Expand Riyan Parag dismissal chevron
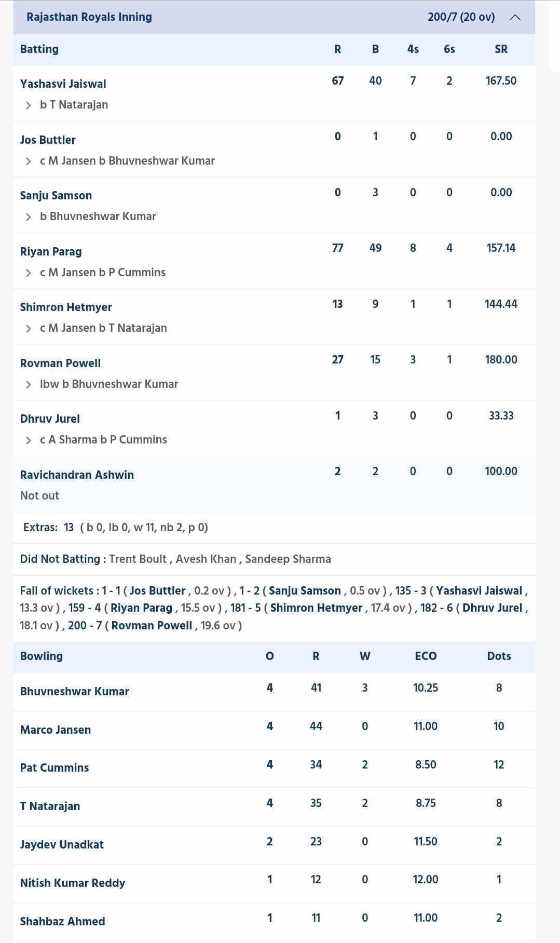Image resolution: width=560 pixels, height=943 pixels. (29, 273)
